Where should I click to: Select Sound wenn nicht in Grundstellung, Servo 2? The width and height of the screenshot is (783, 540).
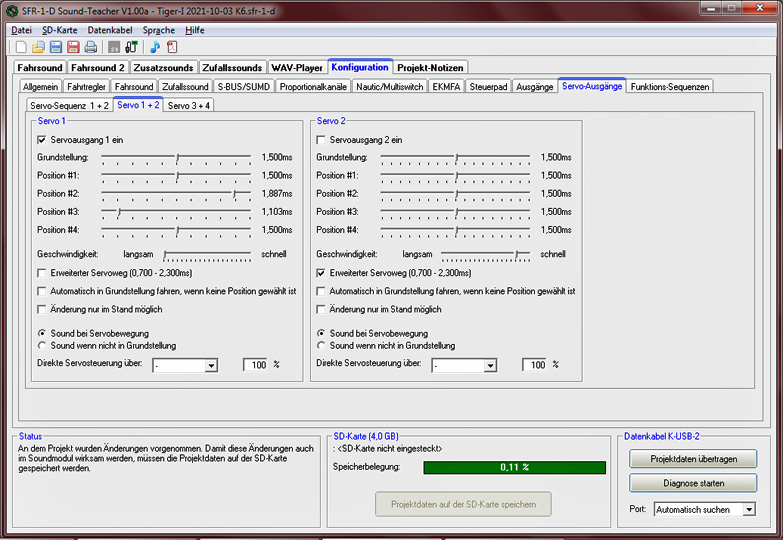point(321,346)
